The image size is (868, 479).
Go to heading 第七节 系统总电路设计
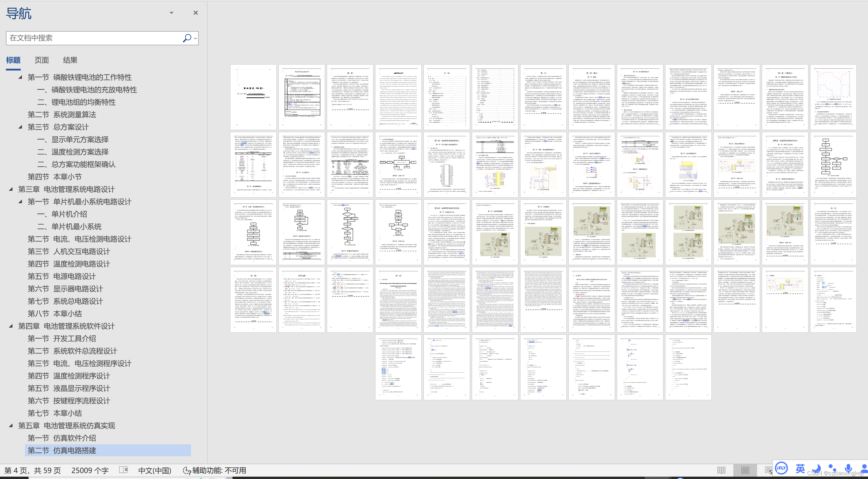coord(65,301)
